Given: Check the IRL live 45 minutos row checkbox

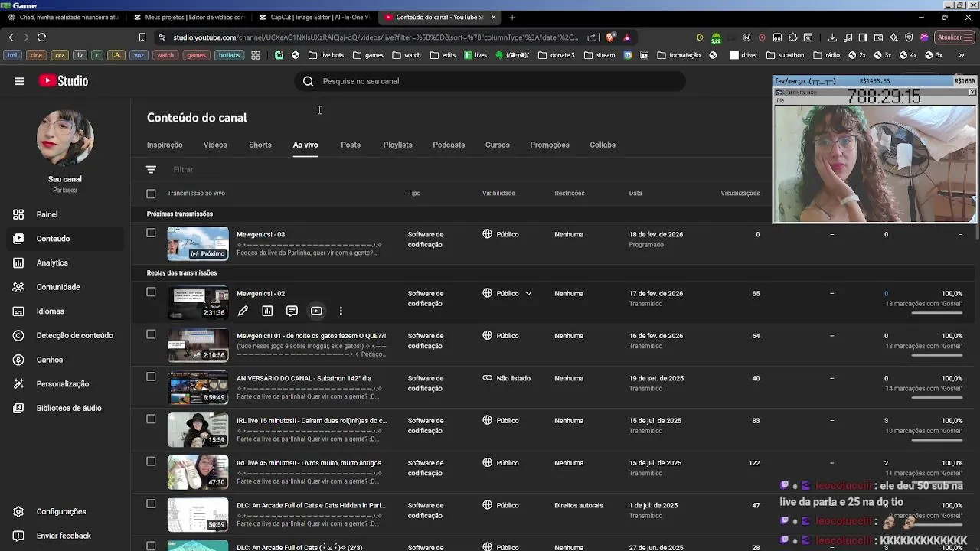Looking at the screenshot, I should click(x=151, y=461).
